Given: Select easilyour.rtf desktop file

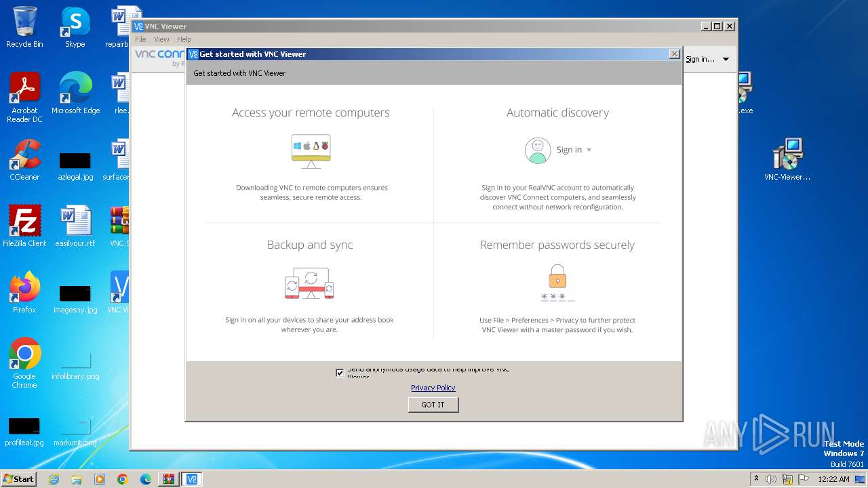Looking at the screenshot, I should click(x=75, y=226).
